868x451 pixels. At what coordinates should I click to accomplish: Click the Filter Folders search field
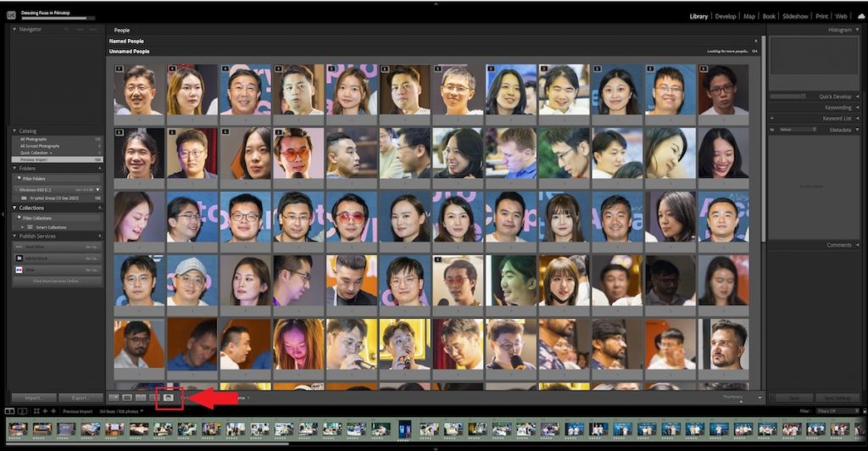tap(58, 179)
